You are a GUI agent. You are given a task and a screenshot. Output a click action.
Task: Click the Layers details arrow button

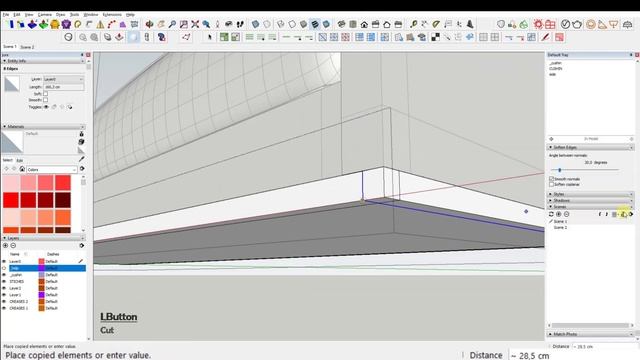pyautogui.click(x=82, y=246)
